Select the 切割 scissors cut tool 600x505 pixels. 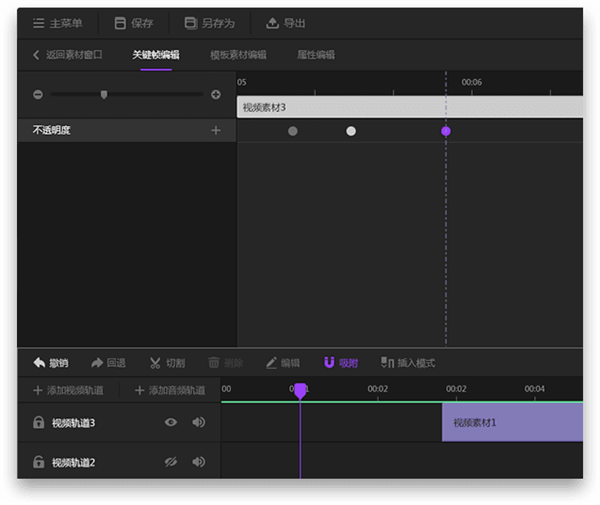click(x=155, y=363)
